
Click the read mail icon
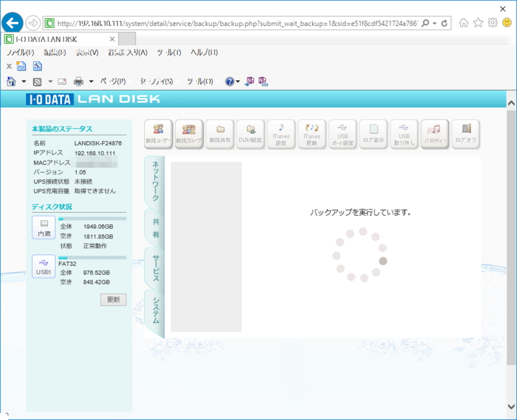[x=62, y=81]
